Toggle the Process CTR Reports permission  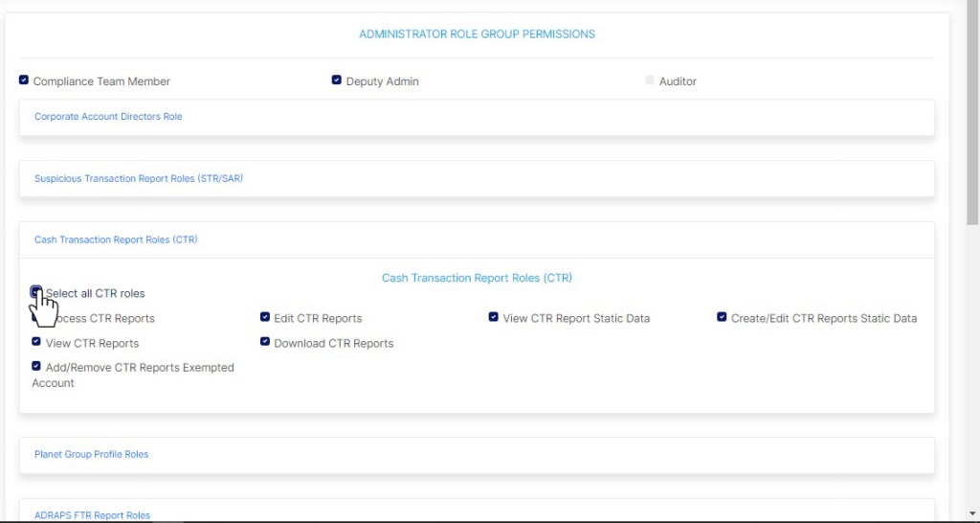tap(36, 317)
